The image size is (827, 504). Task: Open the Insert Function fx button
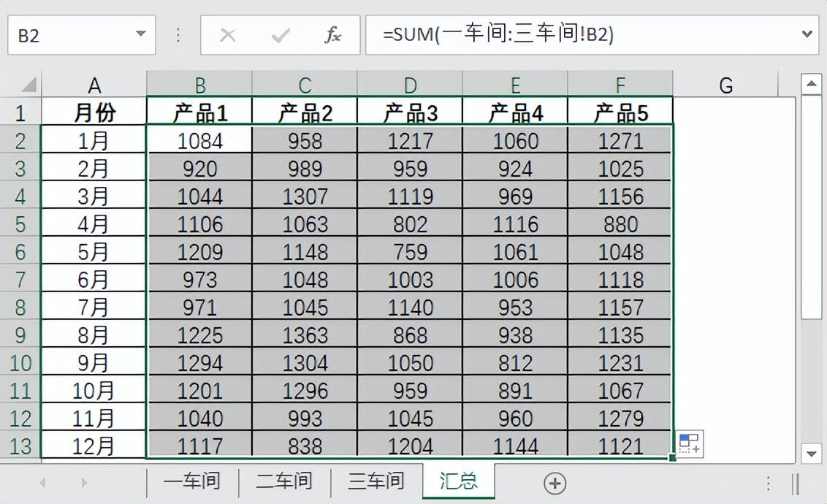(x=332, y=35)
